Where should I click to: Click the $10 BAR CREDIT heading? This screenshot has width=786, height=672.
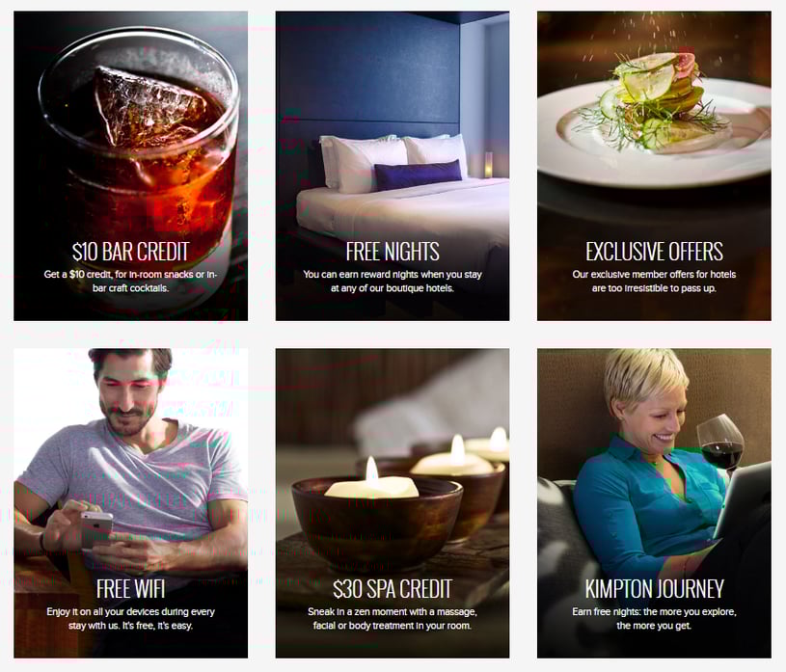(x=130, y=252)
